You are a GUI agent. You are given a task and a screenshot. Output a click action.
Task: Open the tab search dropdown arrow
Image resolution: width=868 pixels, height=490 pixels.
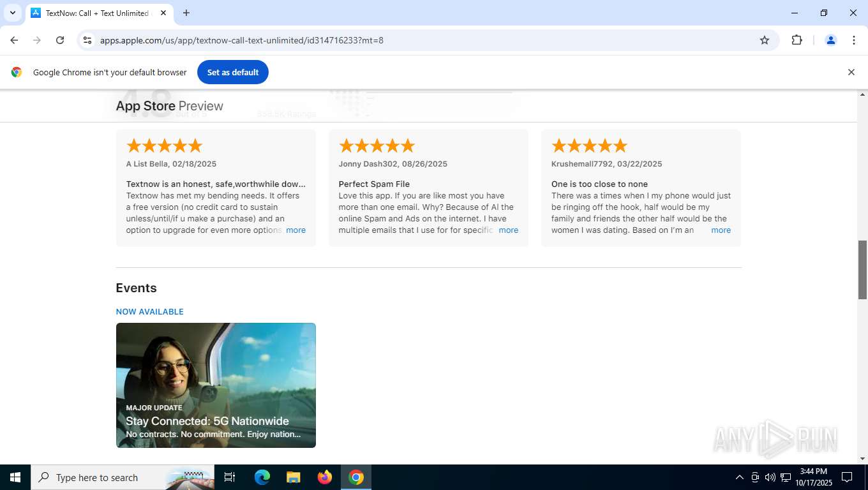tap(12, 13)
